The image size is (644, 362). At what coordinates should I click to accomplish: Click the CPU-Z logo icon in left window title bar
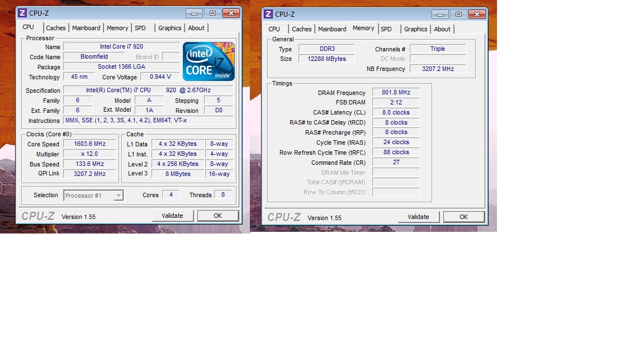tap(22, 13)
